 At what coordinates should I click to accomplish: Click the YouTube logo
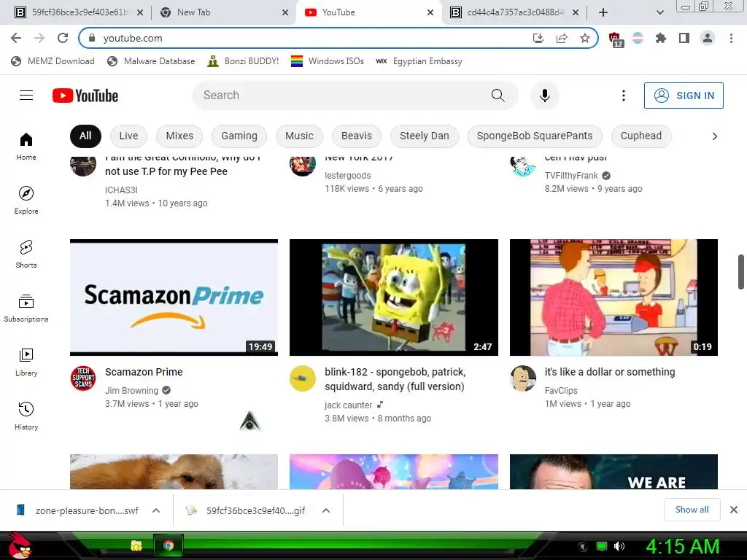click(85, 96)
